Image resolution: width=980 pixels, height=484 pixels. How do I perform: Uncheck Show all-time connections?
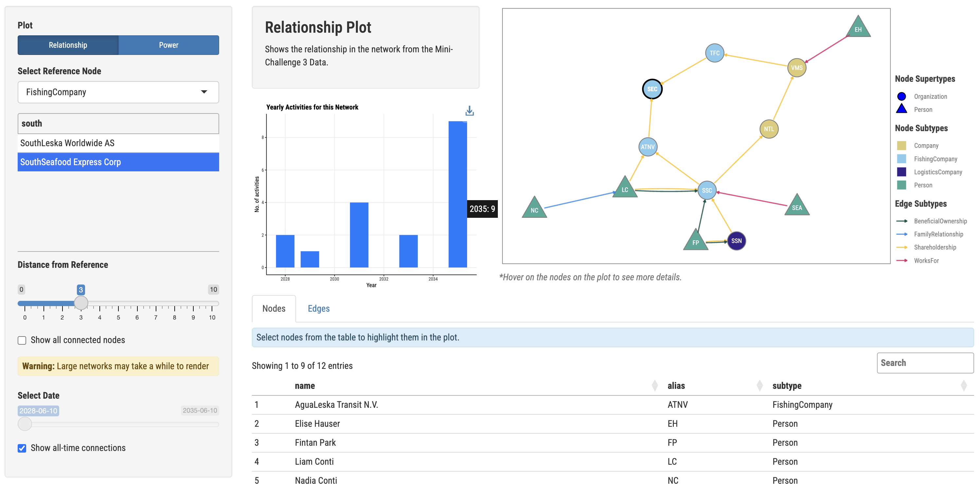tap(22, 448)
